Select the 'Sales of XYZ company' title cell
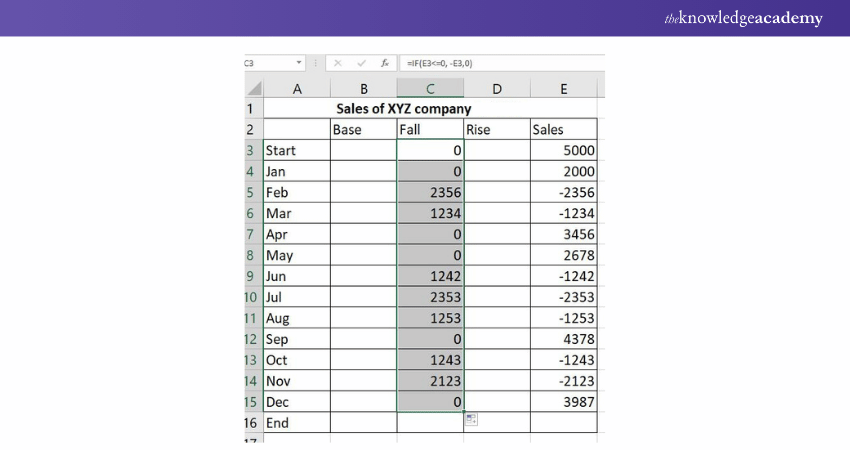 click(x=403, y=108)
